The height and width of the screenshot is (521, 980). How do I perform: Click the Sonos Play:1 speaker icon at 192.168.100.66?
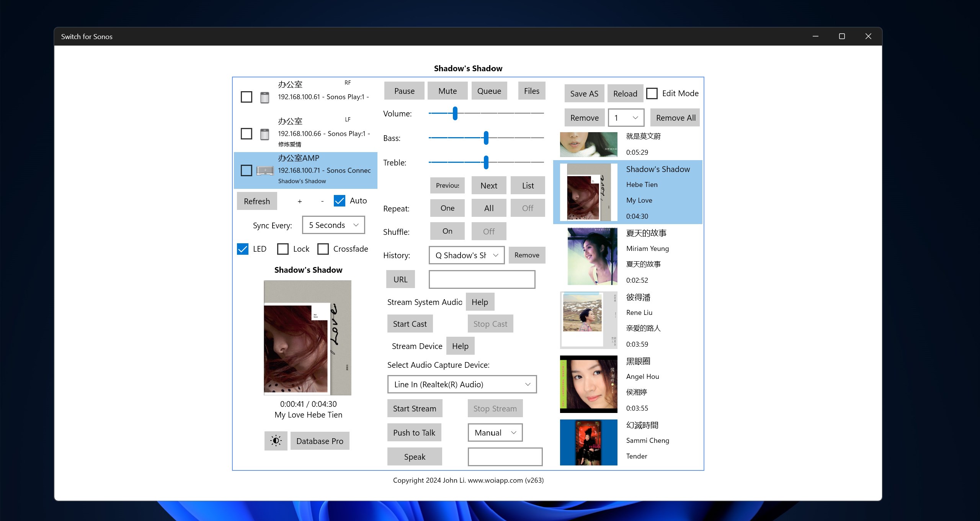click(265, 134)
